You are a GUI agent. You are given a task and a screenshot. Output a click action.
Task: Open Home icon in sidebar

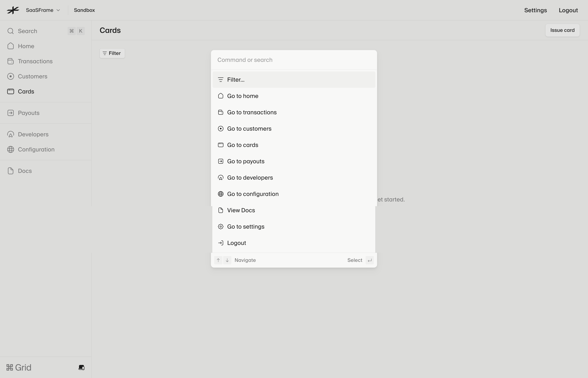click(11, 46)
